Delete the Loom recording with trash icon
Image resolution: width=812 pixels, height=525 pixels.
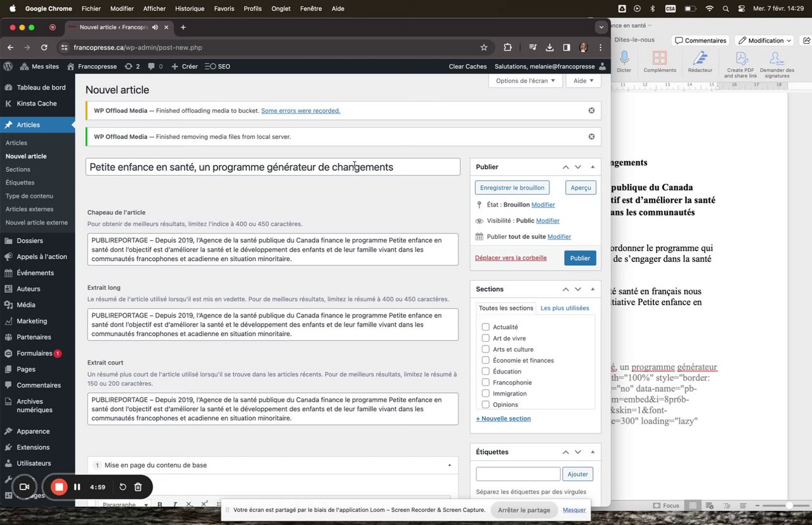tap(138, 487)
